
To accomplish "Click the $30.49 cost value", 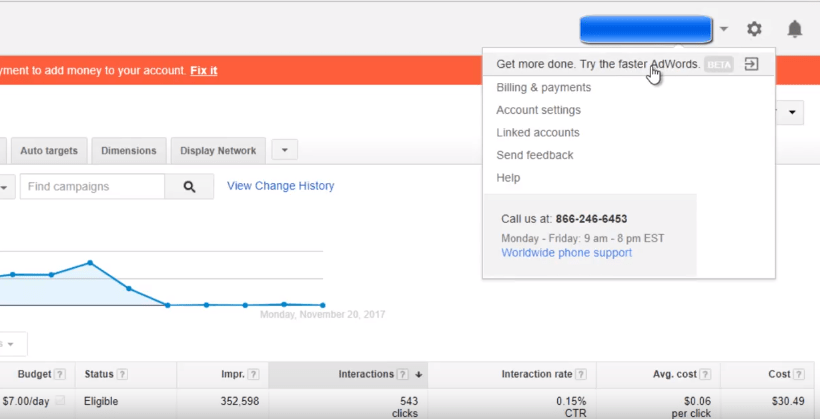I will (788, 401).
